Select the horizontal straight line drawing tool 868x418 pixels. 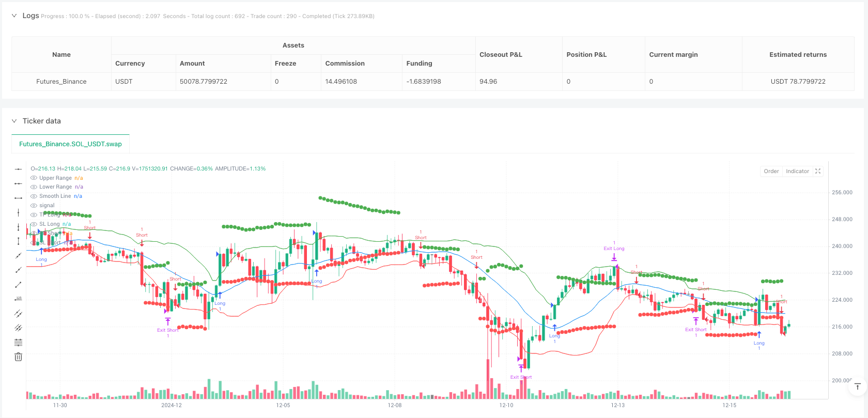(18, 169)
